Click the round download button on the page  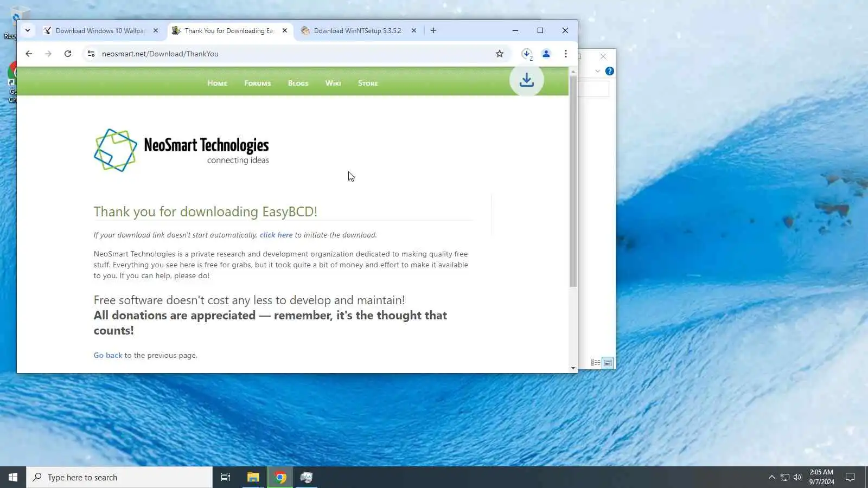point(526,80)
